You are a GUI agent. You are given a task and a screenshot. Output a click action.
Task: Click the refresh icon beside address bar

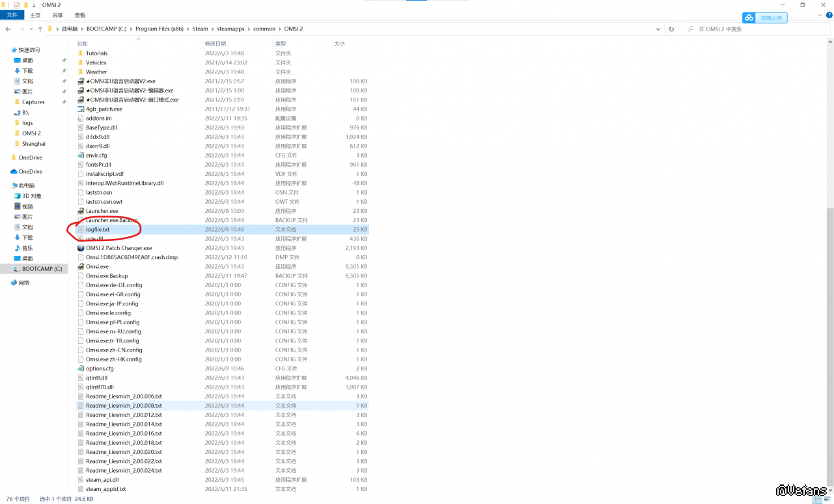(x=671, y=29)
